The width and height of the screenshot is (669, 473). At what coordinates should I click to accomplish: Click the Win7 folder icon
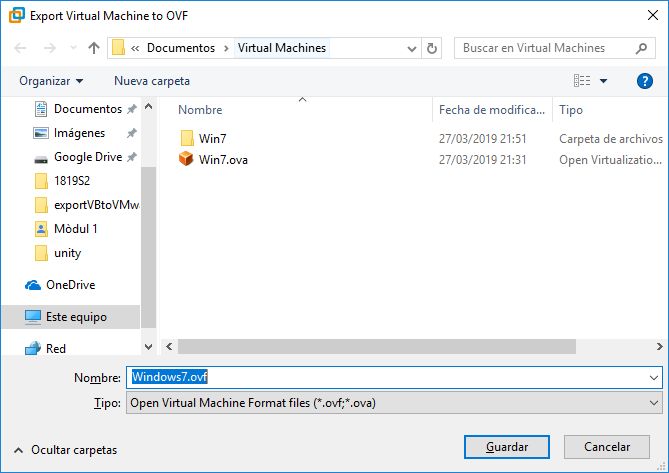point(186,138)
